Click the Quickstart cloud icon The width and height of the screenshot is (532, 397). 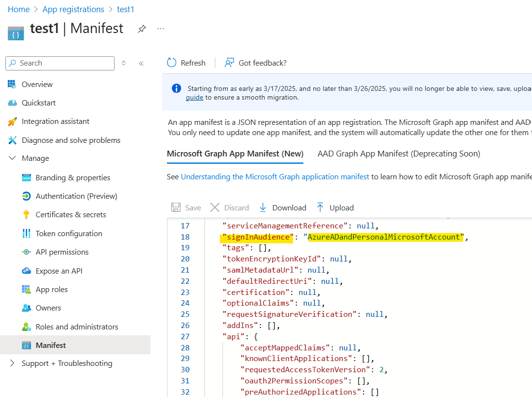[x=12, y=103]
